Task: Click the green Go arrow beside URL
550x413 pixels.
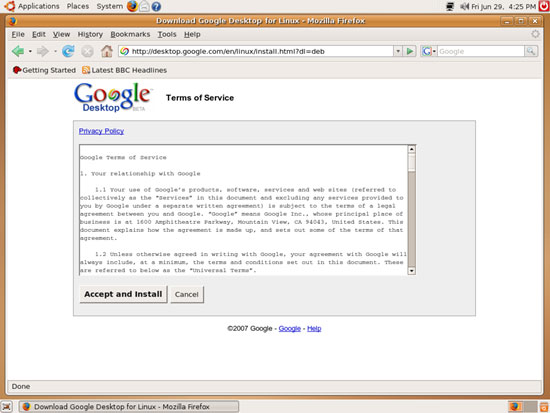Action: pos(409,51)
